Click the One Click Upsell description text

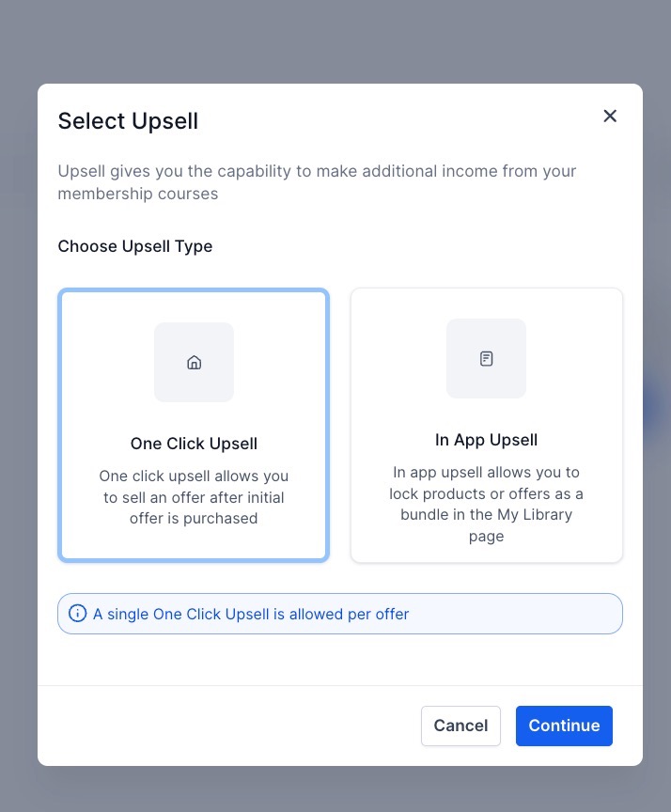194,497
